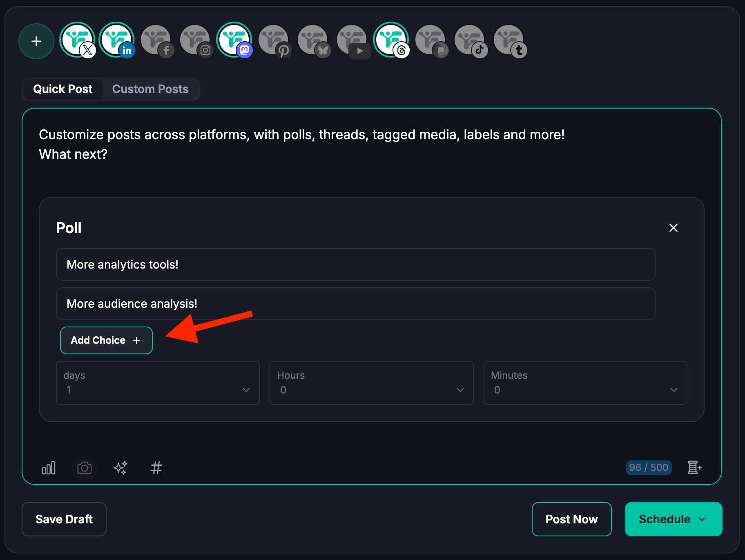Open the Hours duration dropdown
This screenshot has width=745, height=560.
click(x=371, y=383)
